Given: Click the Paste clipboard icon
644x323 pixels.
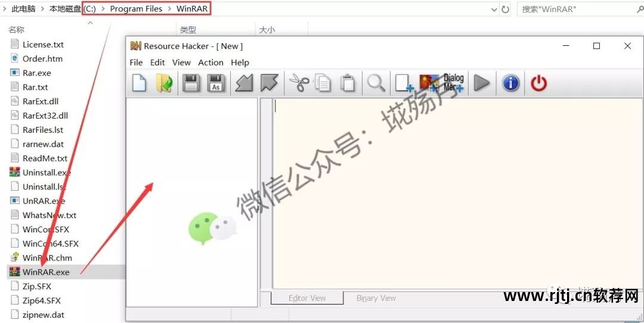Looking at the screenshot, I should tap(348, 83).
